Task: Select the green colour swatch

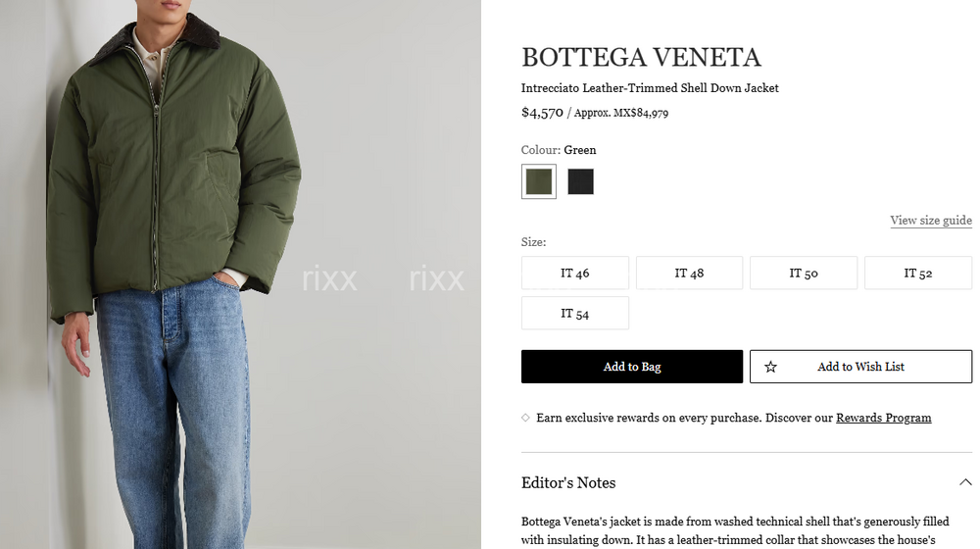Action: click(539, 181)
